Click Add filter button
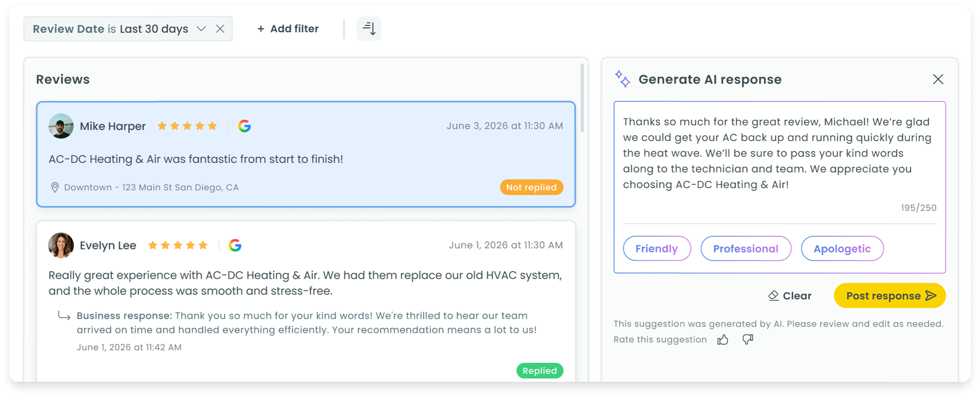The image size is (980, 397). tap(288, 29)
